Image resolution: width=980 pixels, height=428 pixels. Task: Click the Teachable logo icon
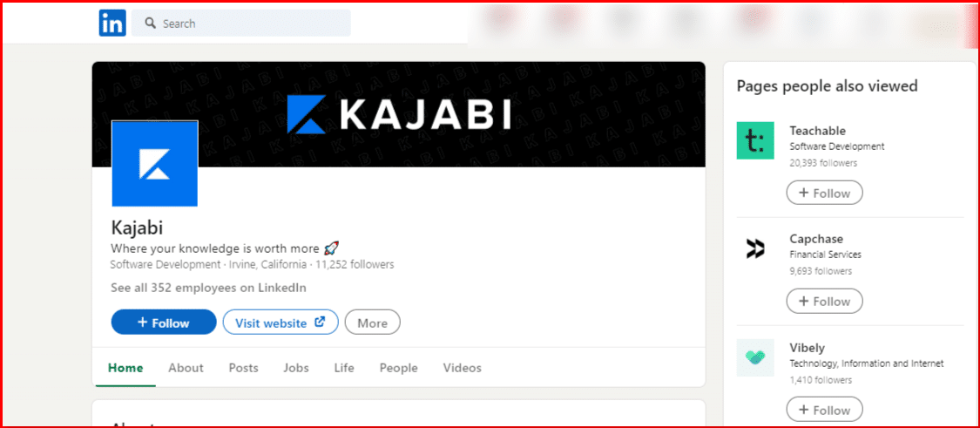[755, 140]
